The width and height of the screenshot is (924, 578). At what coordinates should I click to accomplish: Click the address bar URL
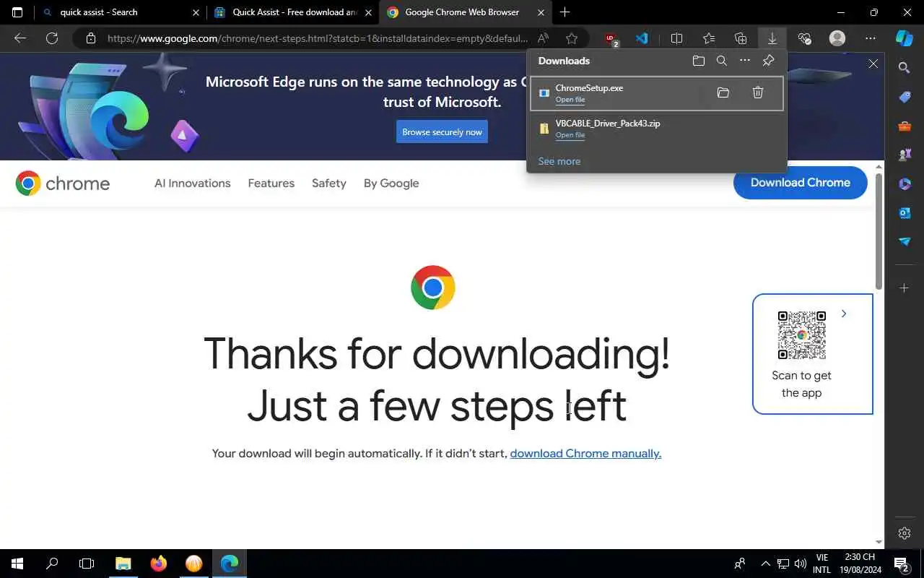[318, 38]
